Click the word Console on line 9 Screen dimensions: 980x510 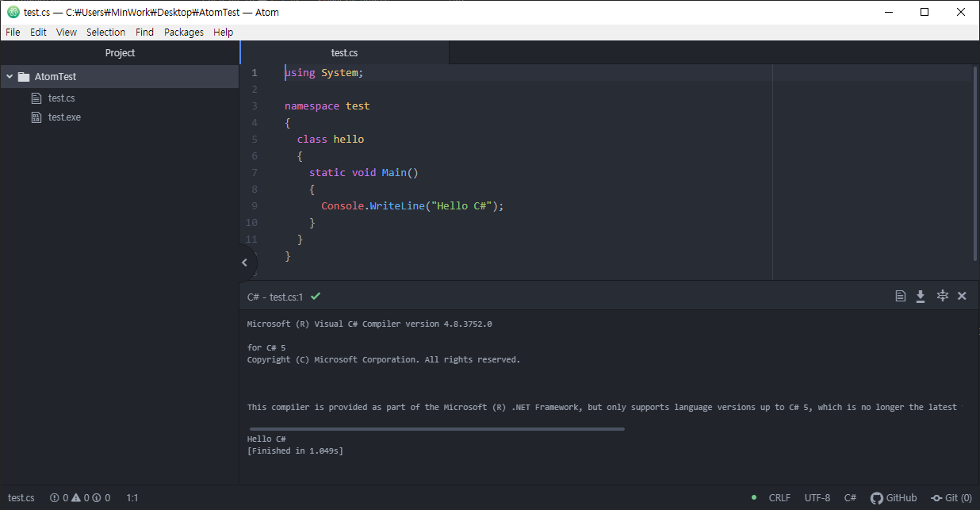tap(343, 206)
